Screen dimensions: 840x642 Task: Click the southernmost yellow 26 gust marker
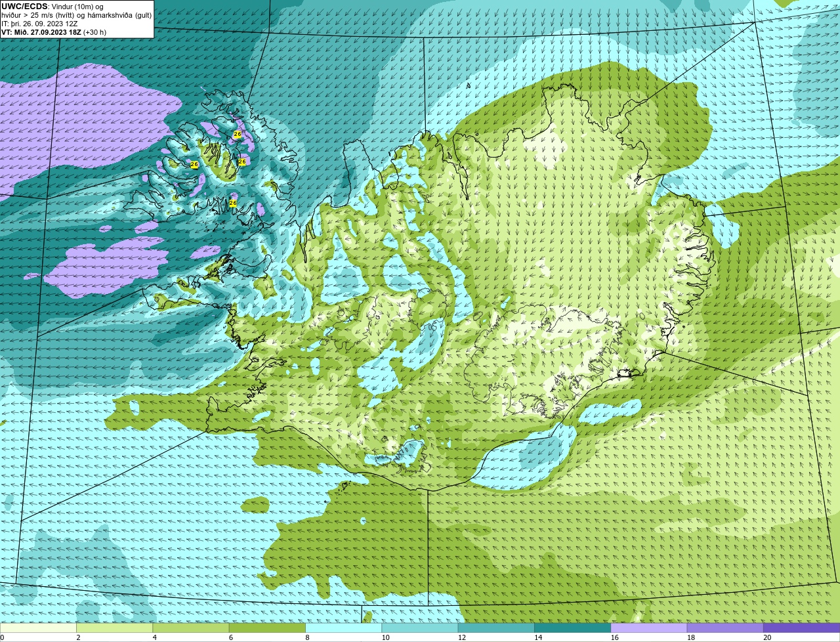tap(233, 203)
